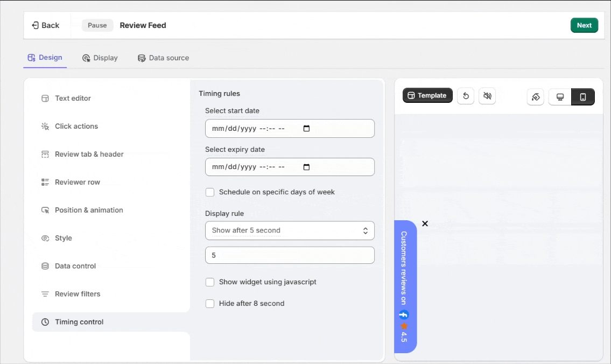Switch to the Display tab
This screenshot has height=364, width=611.
click(100, 58)
